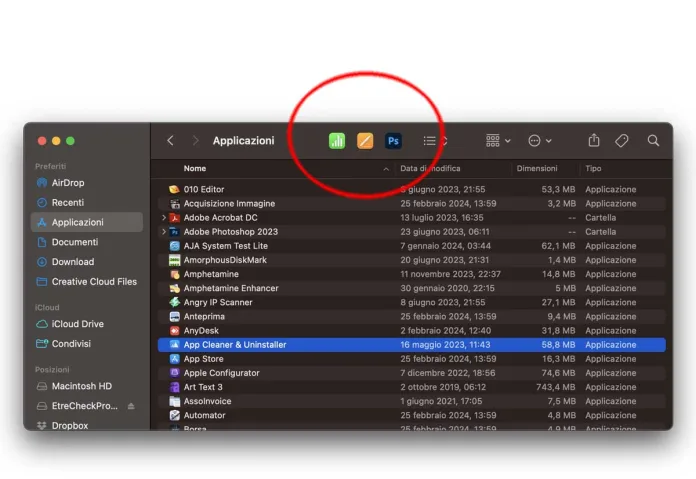The width and height of the screenshot is (696, 479).
Task: Open the group-by options dropdown
Action: pos(498,141)
